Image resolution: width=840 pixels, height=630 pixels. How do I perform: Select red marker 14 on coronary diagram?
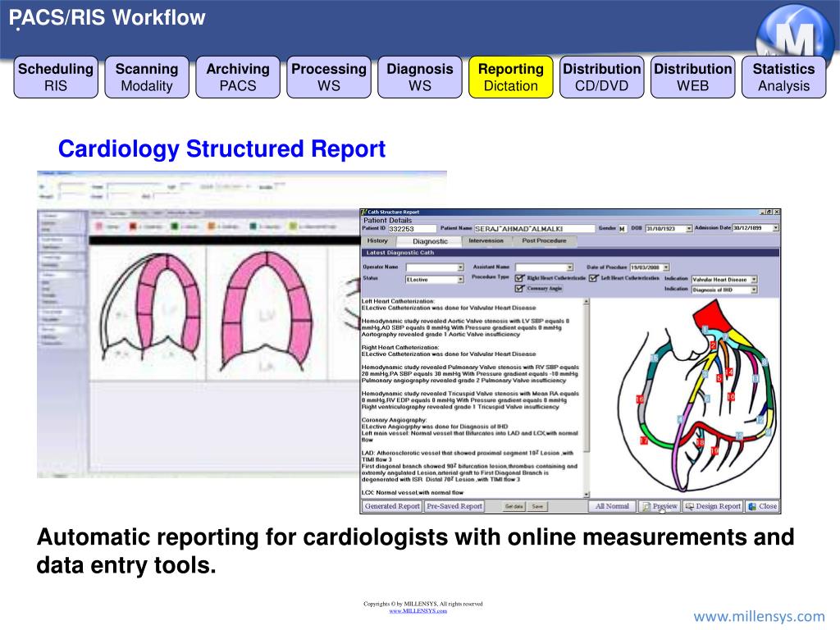point(729,372)
